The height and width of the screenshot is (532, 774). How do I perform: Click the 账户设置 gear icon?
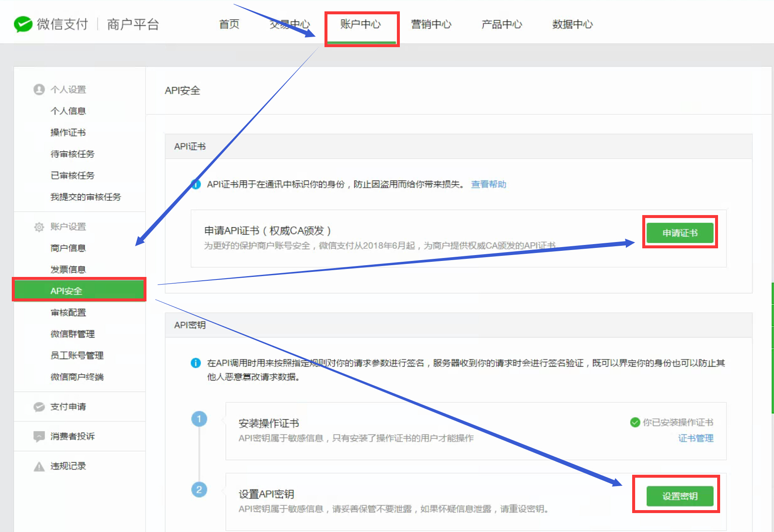pyautogui.click(x=39, y=227)
